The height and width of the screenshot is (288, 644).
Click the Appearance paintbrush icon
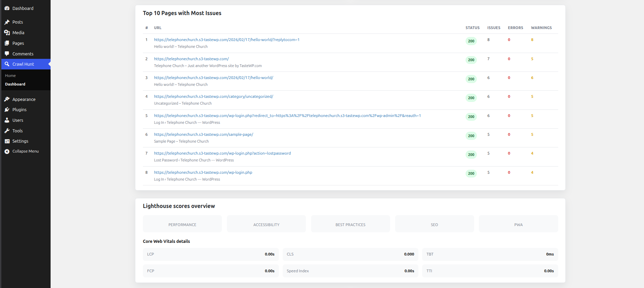pos(7,99)
